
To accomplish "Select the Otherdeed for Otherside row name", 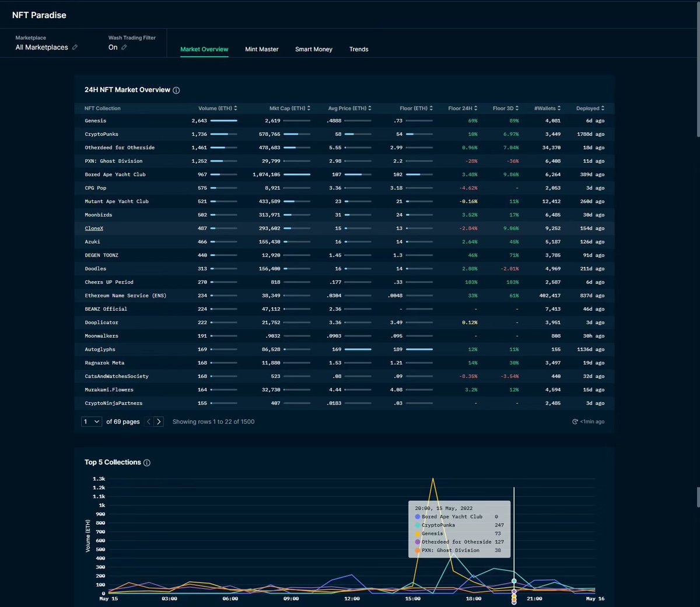I will tap(120, 148).
